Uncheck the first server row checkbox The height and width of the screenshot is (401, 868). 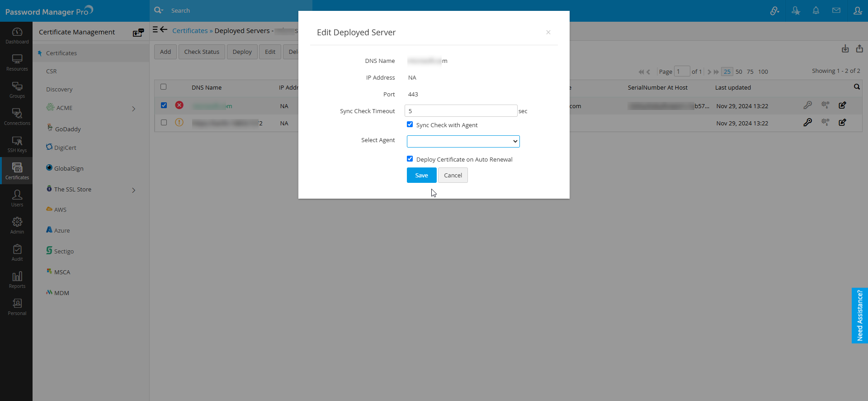(x=164, y=105)
